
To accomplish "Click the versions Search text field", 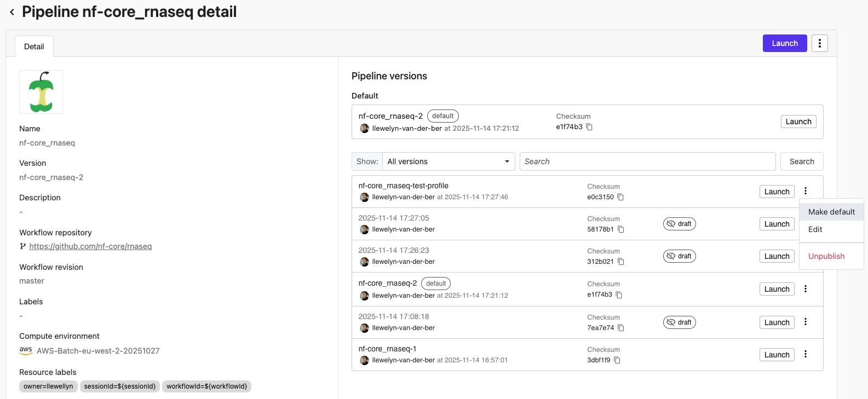I will [647, 161].
